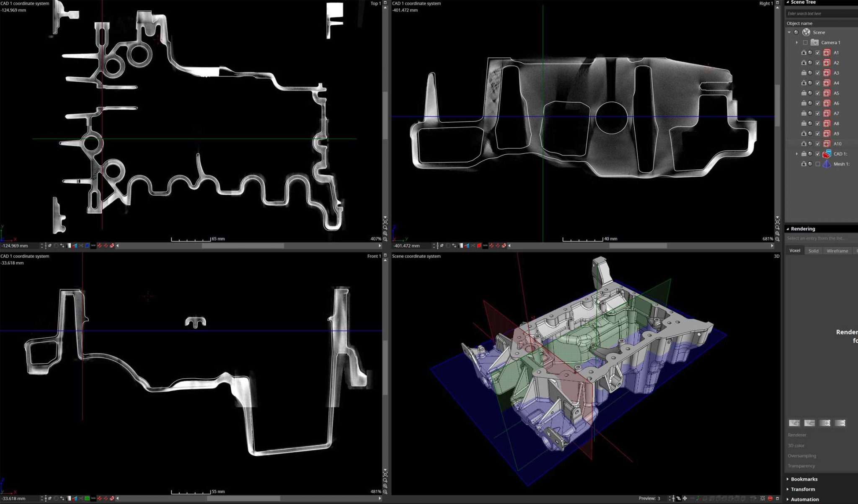The height and width of the screenshot is (504, 858).
Task: Click Top 1 slice position stepper arrows
Action: pyautogui.click(x=41, y=246)
